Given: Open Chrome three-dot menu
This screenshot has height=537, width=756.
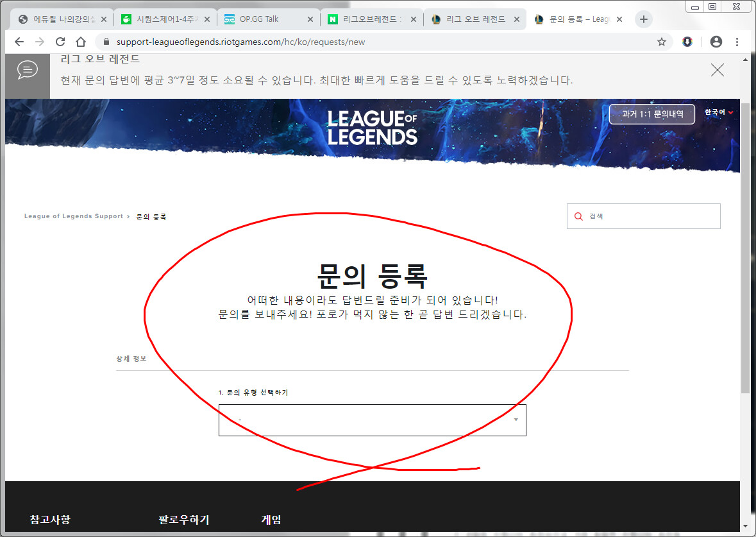Looking at the screenshot, I should (x=737, y=42).
